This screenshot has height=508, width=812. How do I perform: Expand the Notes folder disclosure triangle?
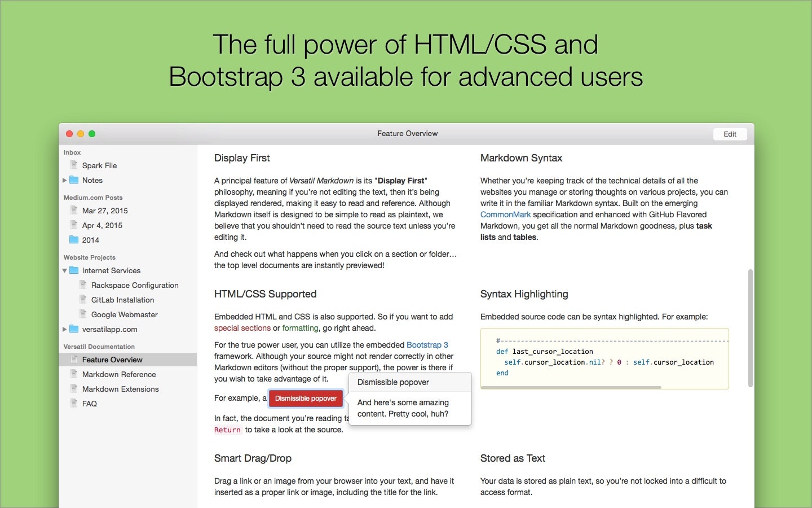64,181
